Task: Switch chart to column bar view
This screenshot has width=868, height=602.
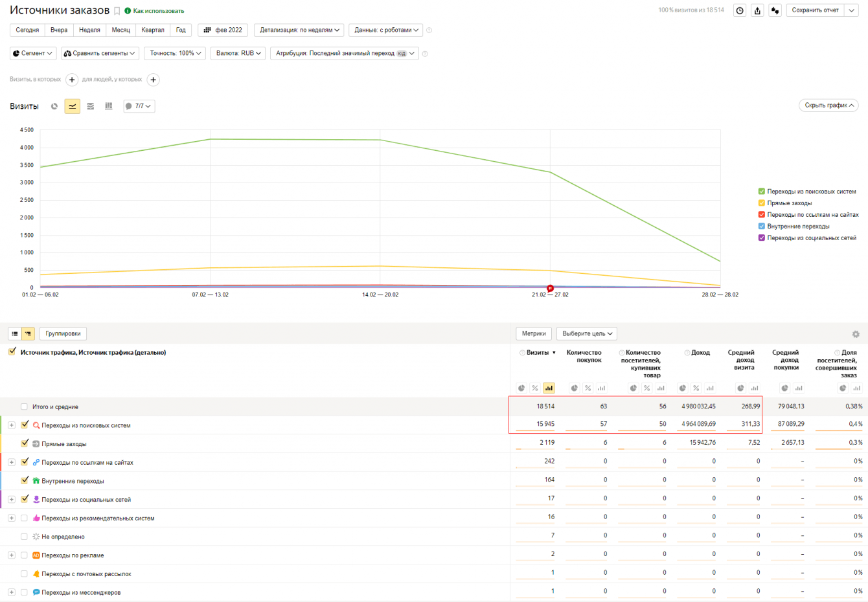Action: 109,106
